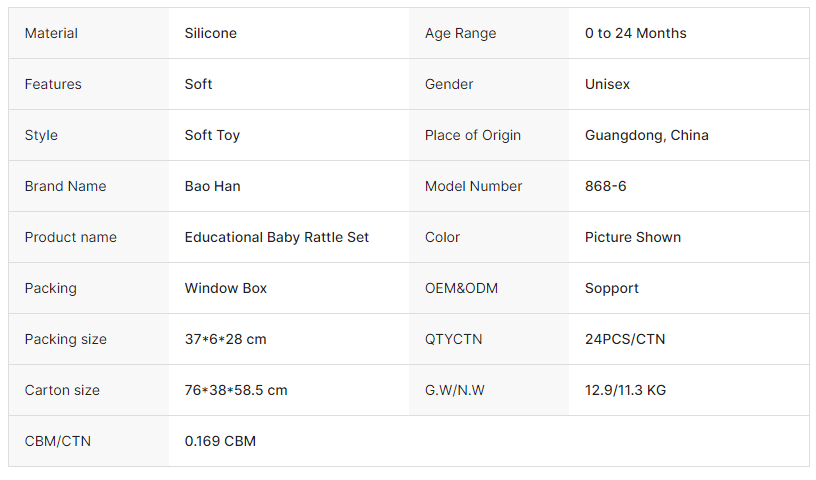Click the Age Range label
816x480 pixels.
[x=460, y=33]
